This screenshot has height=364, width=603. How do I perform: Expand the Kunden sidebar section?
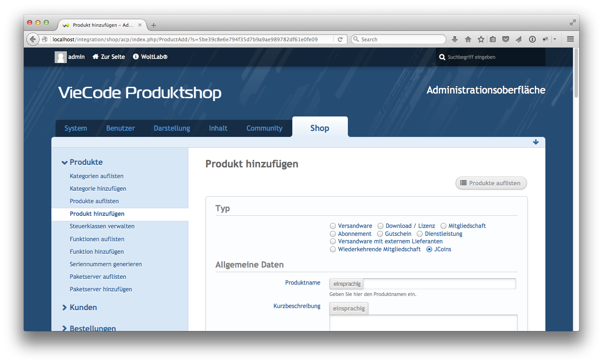coord(65,308)
